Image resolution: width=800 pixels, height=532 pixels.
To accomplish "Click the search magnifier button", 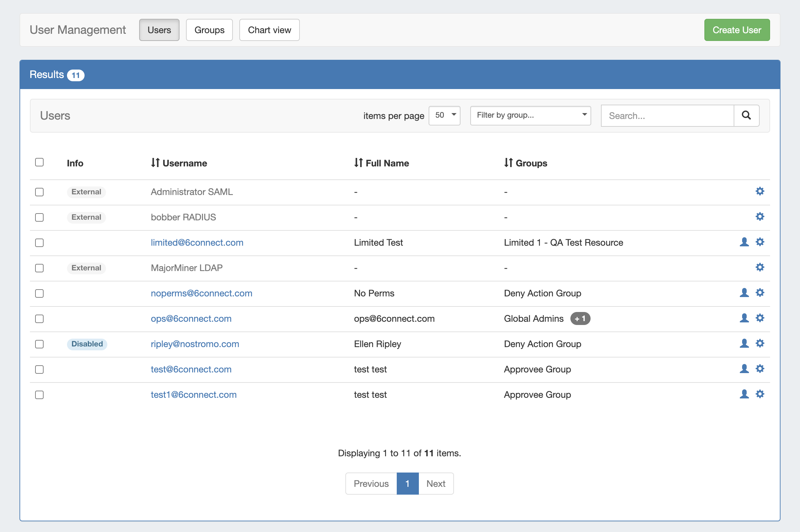I will (746, 115).
